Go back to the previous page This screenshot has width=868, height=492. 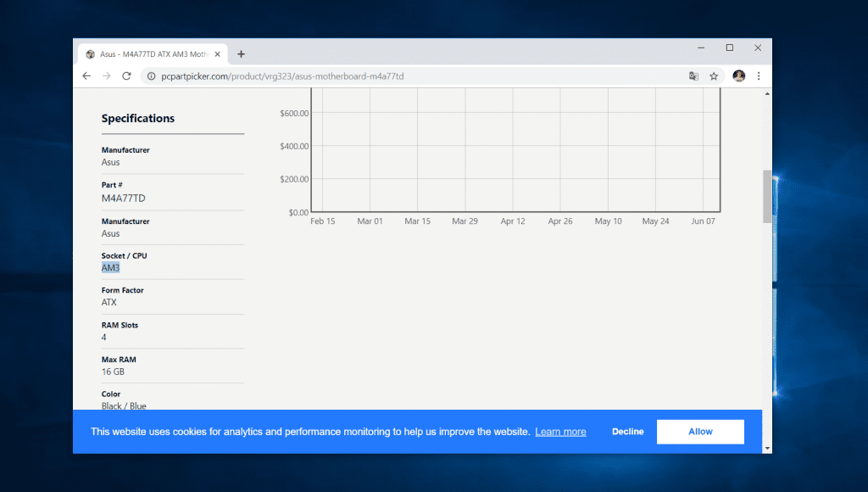[x=86, y=75]
